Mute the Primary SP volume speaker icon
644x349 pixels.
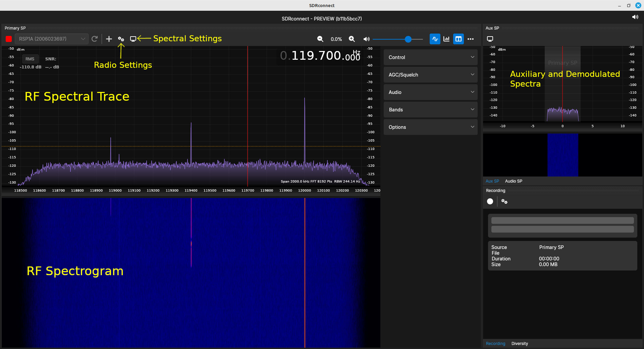(x=367, y=39)
